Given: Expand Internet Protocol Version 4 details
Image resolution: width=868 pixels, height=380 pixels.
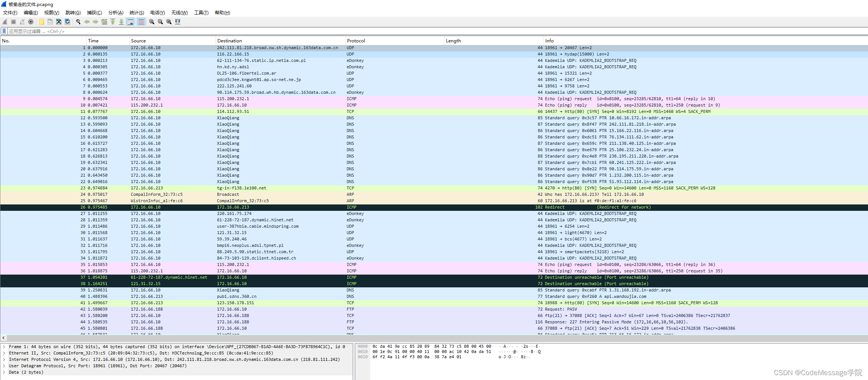Looking at the screenshot, I should (x=4, y=360).
